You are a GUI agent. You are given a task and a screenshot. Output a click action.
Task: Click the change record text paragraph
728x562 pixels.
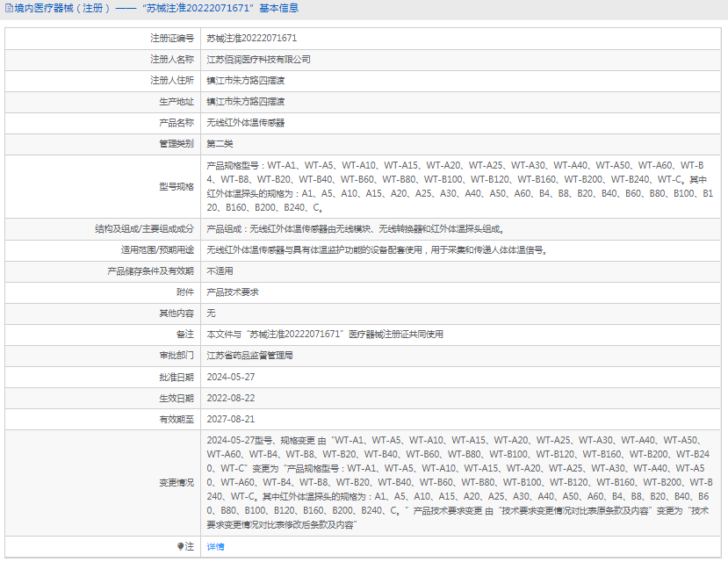coord(459,483)
